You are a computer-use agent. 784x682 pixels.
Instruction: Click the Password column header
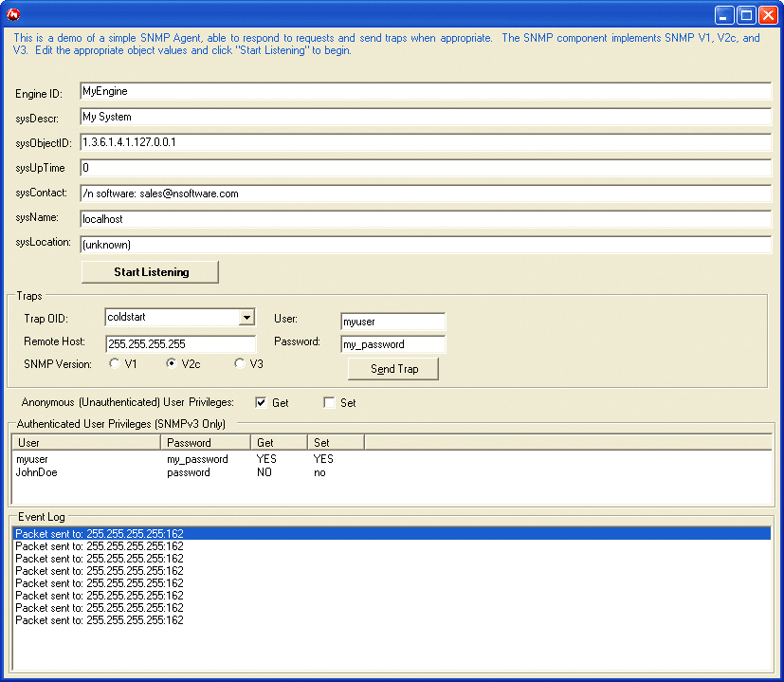pyautogui.click(x=206, y=443)
